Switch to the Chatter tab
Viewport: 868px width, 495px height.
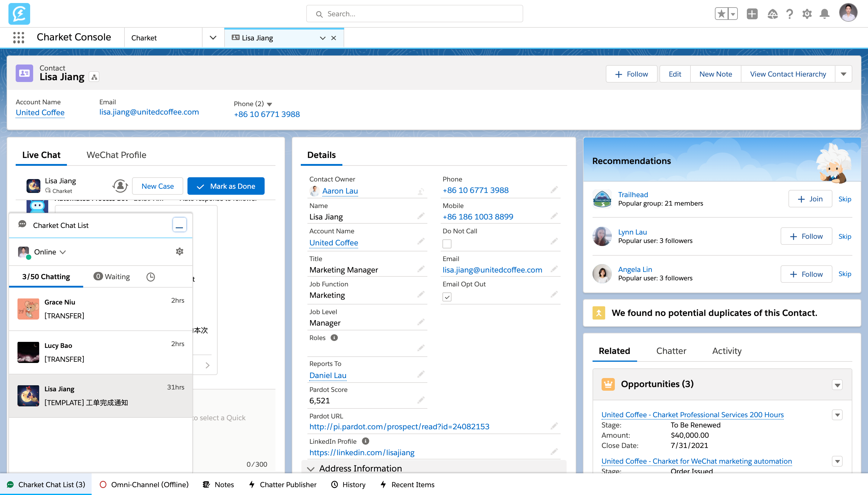pos(671,351)
